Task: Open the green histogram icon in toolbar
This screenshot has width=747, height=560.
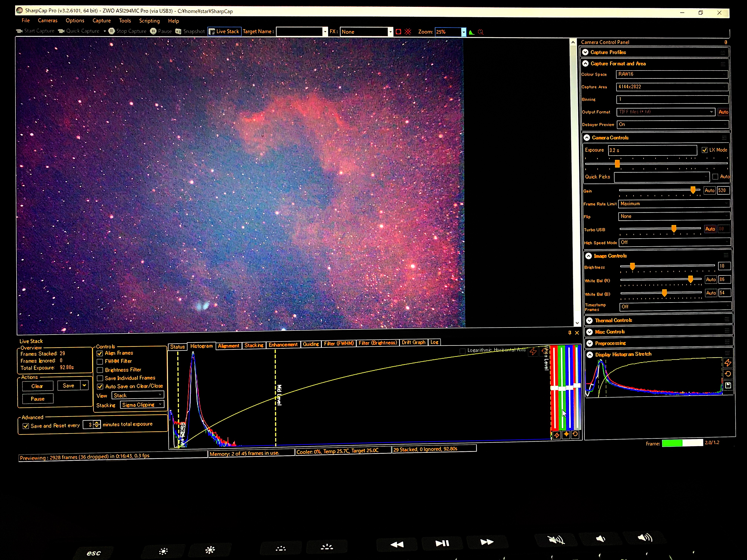Action: (472, 32)
